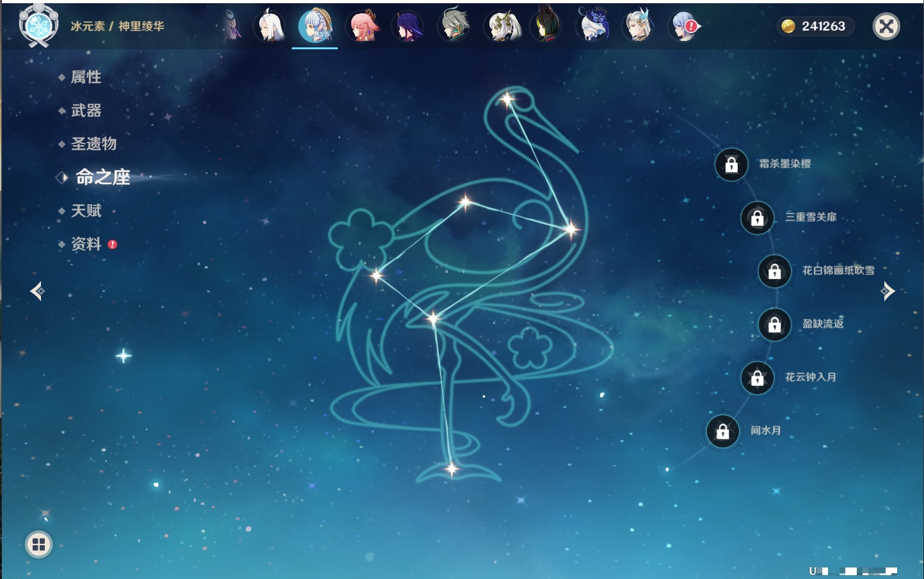Open the 天赋 talents tab
This screenshot has height=579, width=924.
pyautogui.click(x=86, y=211)
